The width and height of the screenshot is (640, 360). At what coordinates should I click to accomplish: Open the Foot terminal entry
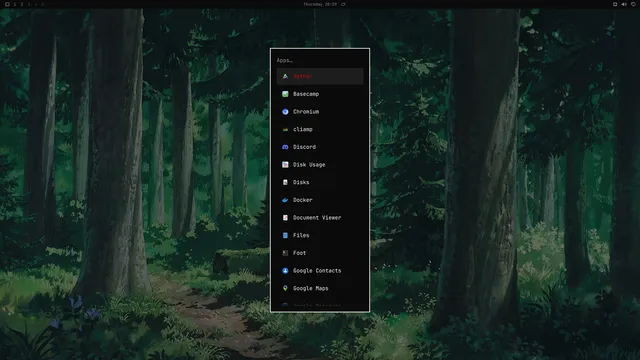point(320,253)
